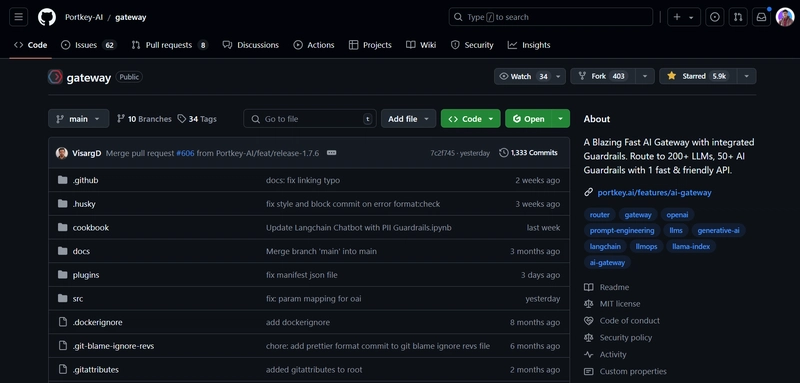
Task: Open pull request #606 link
Action: point(185,153)
